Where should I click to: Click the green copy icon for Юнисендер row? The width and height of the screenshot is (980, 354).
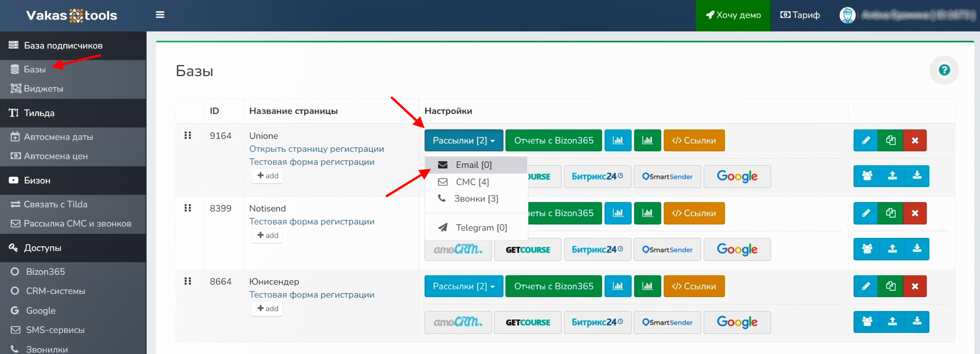point(890,286)
